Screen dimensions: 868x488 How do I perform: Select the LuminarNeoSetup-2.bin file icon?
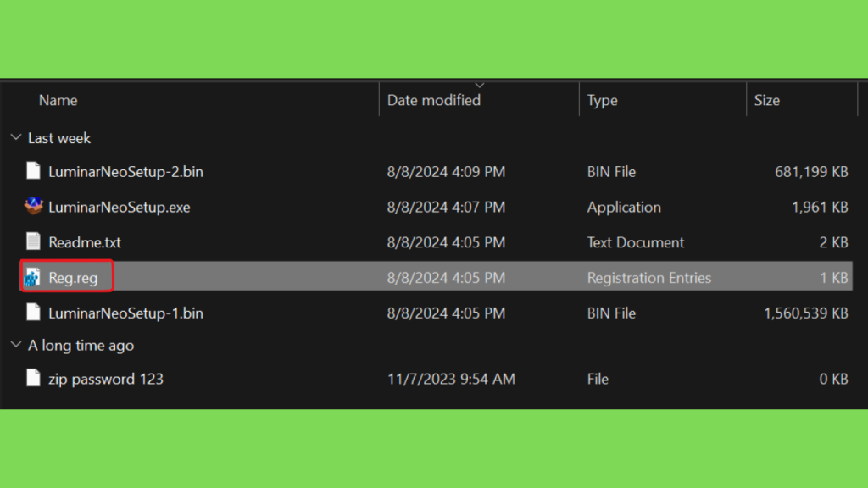[33, 171]
